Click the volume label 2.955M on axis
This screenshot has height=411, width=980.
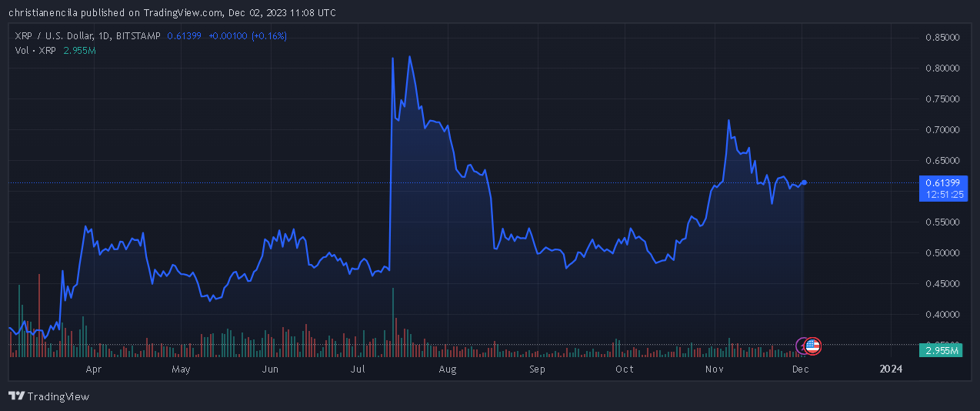942,350
